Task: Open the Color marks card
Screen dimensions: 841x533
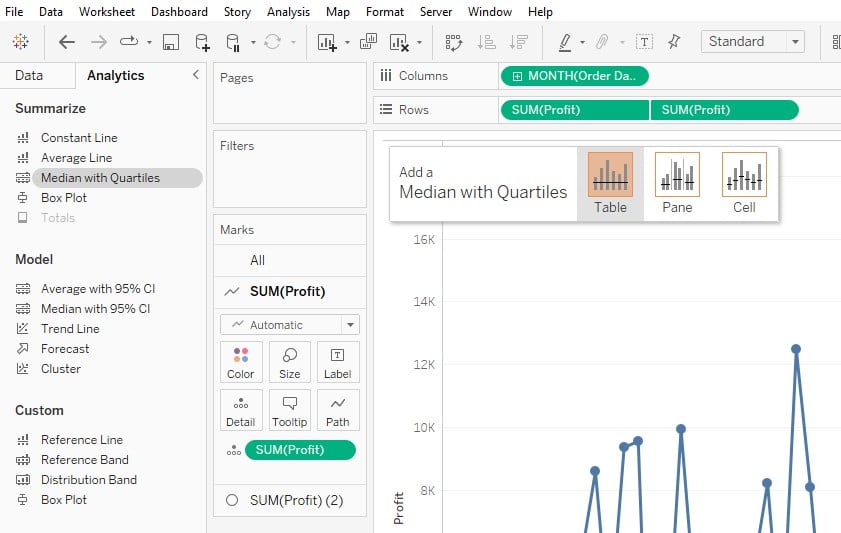Action: [241, 362]
